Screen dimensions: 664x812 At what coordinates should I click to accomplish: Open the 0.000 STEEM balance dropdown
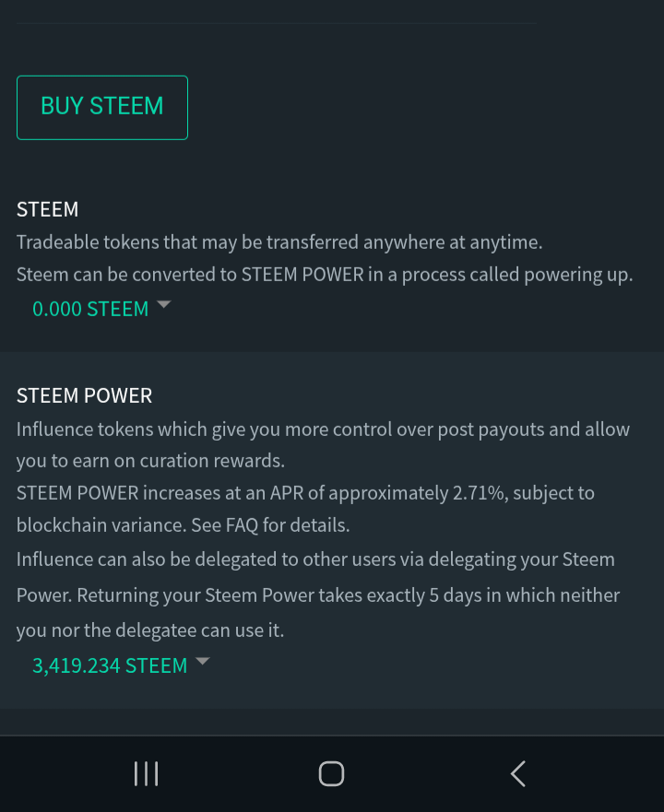(x=90, y=309)
